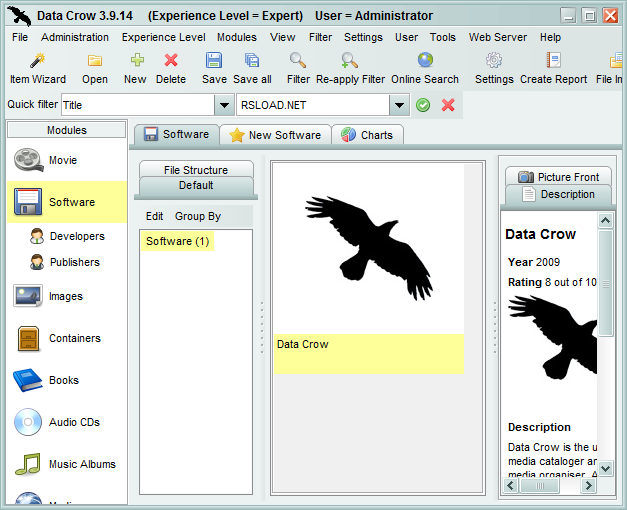The height and width of the screenshot is (510, 627).
Task: Click the Year 2009 text
Action: pyautogui.click(x=534, y=262)
